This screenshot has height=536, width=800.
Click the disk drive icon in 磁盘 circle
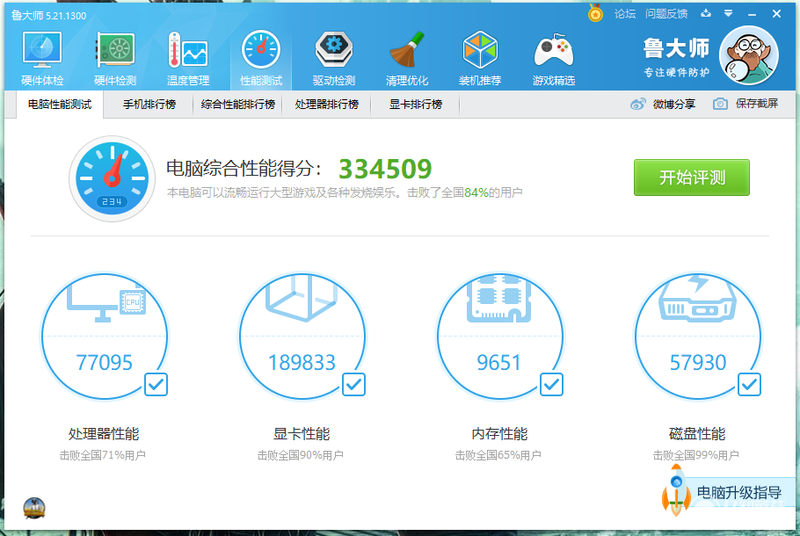coord(697,298)
